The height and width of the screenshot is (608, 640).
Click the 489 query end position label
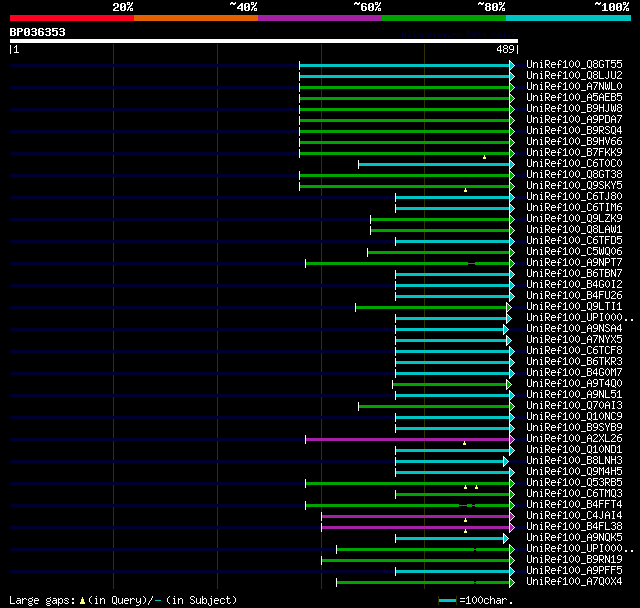tap(505, 49)
